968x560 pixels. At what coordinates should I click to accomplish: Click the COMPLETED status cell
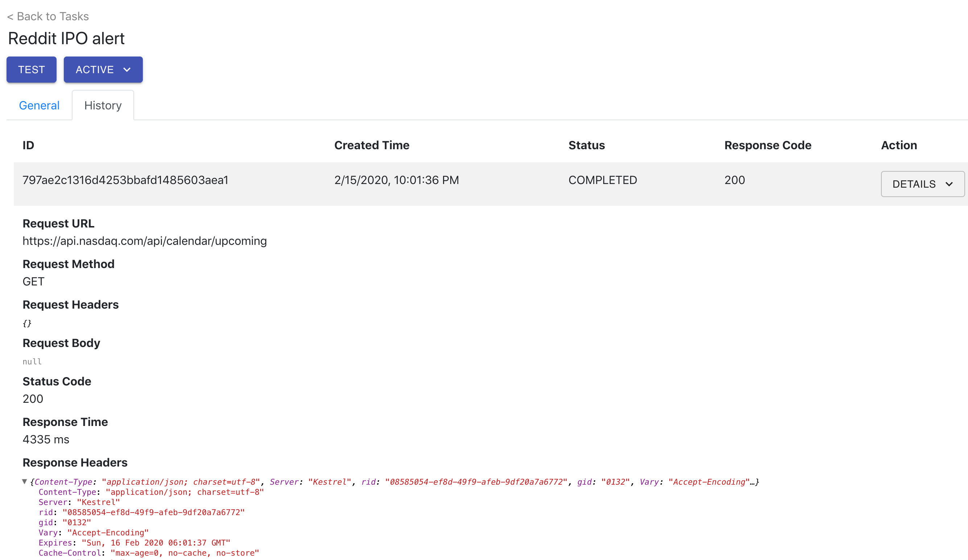[603, 180]
